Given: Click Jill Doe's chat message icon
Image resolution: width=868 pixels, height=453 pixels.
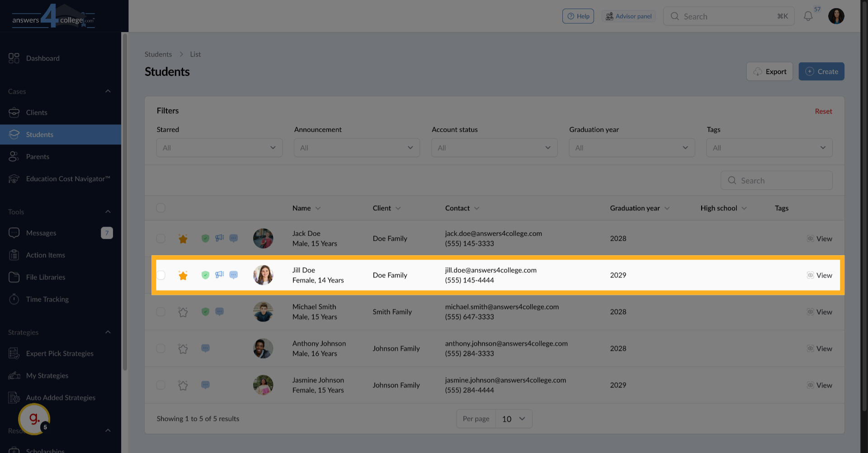Looking at the screenshot, I should (x=233, y=275).
